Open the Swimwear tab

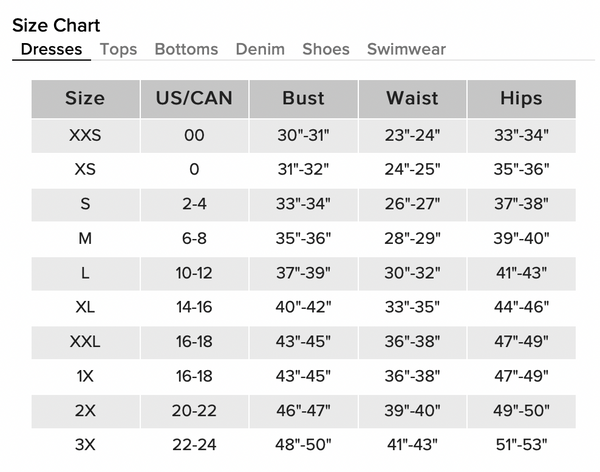click(406, 49)
